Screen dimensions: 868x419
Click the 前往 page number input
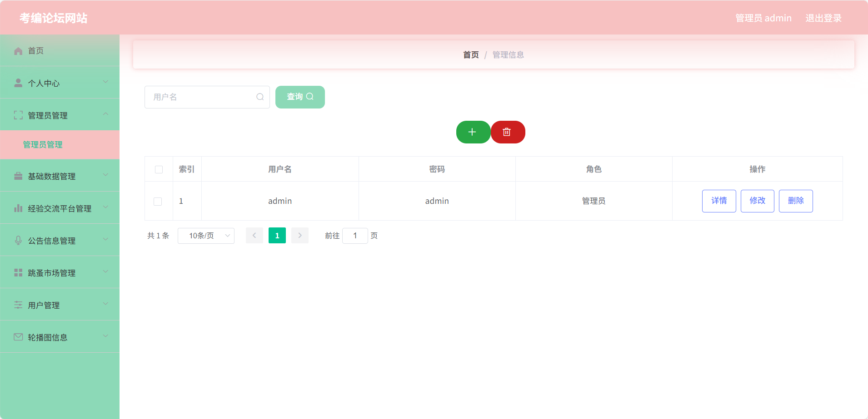coord(355,236)
